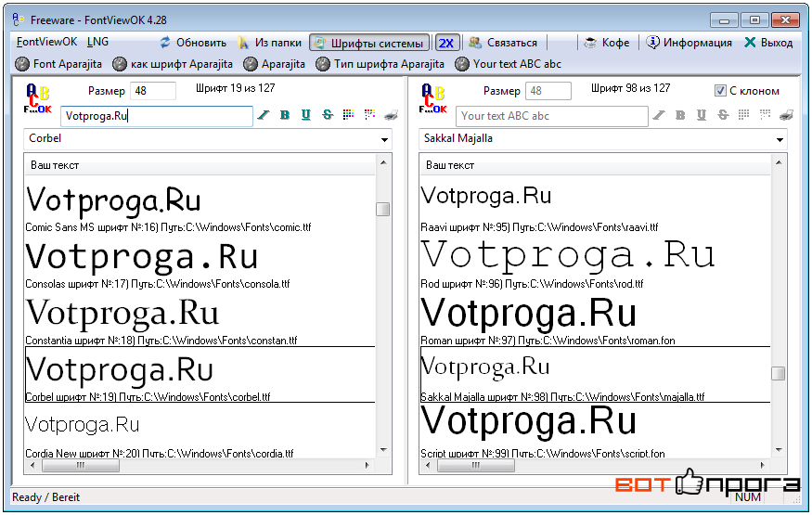Click the Votproga.Ru text input

pyautogui.click(x=157, y=116)
